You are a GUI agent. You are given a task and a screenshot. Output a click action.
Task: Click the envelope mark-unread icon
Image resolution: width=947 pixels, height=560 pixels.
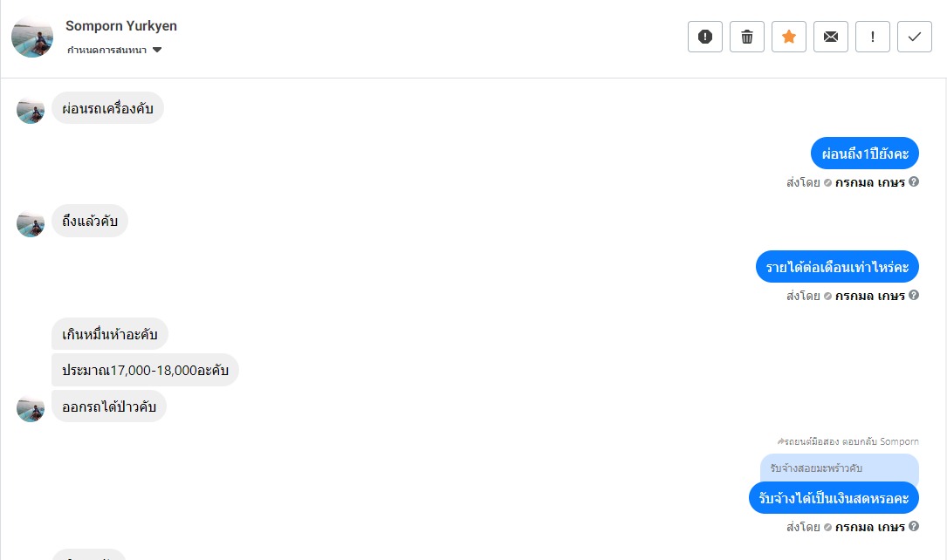(831, 37)
